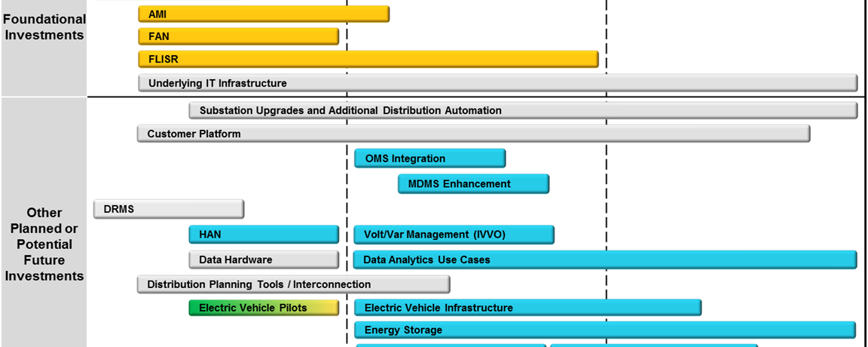The height and width of the screenshot is (347, 868).
Task: Click the Foundational Investments row label
Action: tap(44, 27)
